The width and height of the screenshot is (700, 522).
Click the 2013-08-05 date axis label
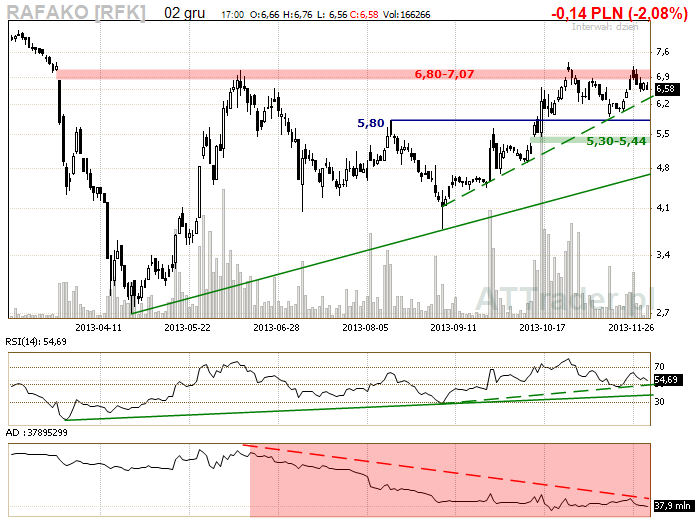coord(365,328)
